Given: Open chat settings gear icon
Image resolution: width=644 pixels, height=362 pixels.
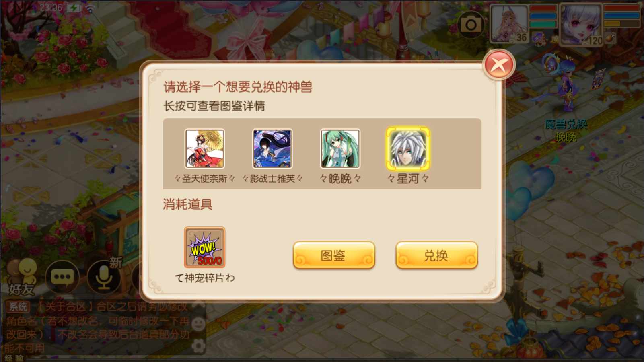Looking at the screenshot, I should coord(198,346).
